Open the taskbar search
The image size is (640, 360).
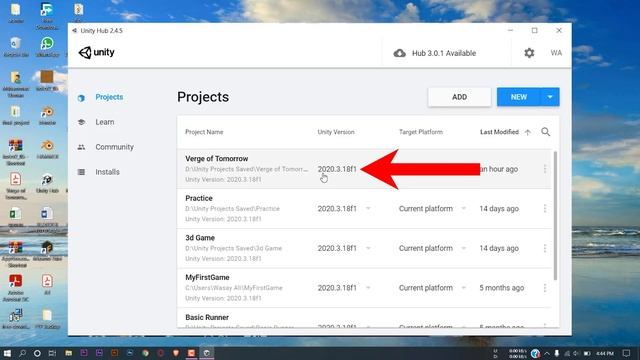22,353
